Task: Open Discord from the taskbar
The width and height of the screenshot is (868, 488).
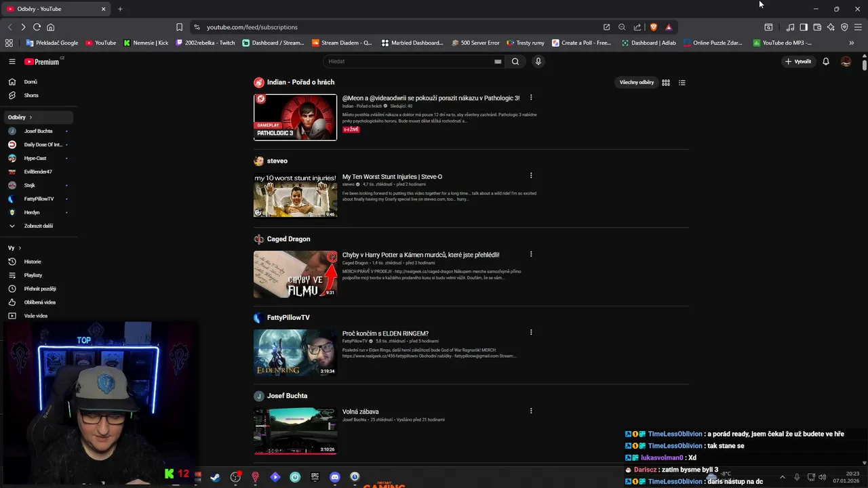Action: (x=334, y=477)
